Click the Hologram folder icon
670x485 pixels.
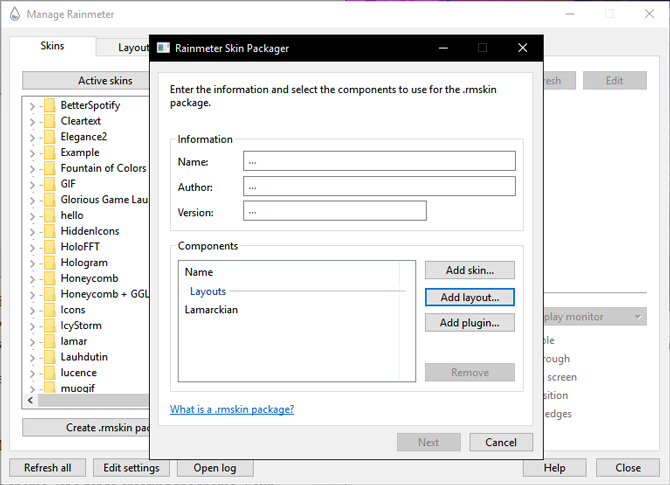(x=48, y=263)
